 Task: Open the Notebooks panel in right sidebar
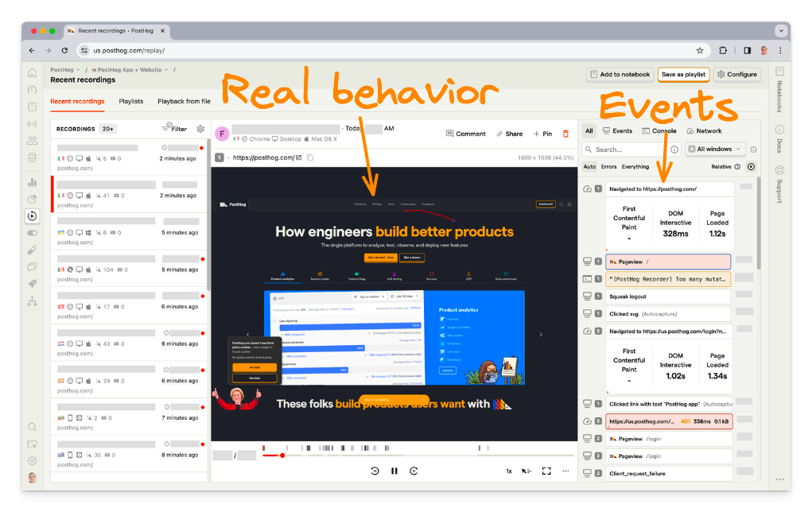click(779, 89)
